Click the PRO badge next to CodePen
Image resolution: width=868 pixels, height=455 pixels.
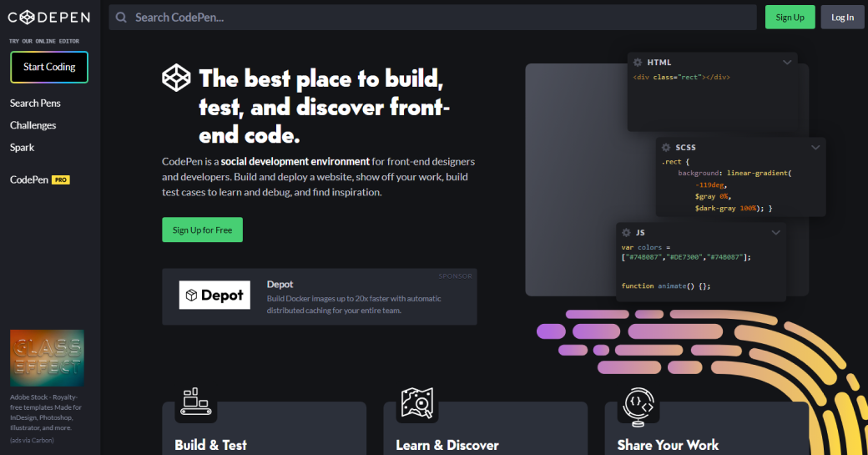pos(61,179)
